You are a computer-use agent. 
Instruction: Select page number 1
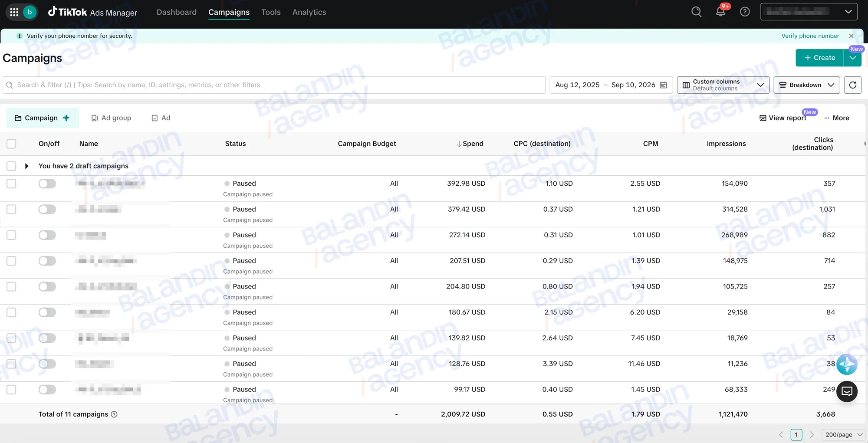pos(796,435)
